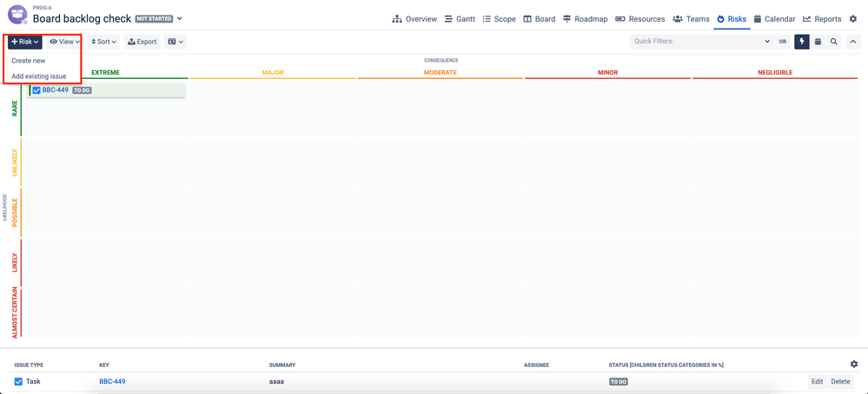Click the MINOR column header
This screenshot has height=394, width=868.
608,72
